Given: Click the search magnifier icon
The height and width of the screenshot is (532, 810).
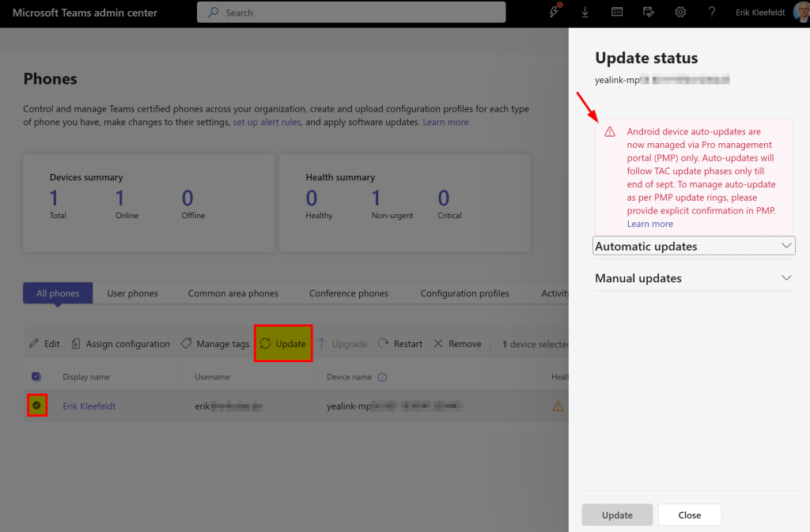Looking at the screenshot, I should (x=213, y=13).
